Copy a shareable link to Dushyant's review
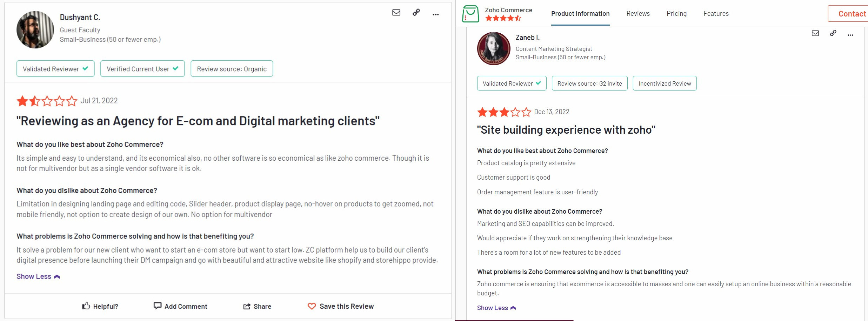868x321 pixels. 416,13
